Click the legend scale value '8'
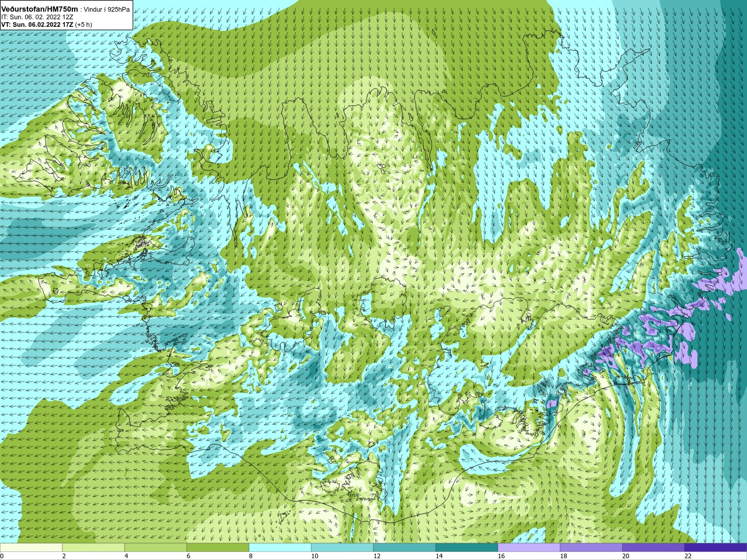This screenshot has height=560, width=747. point(251,556)
